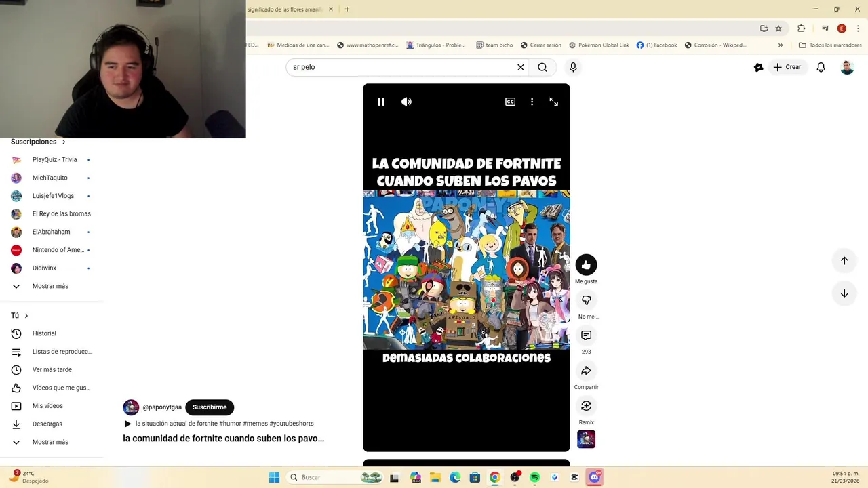The image size is (868, 488).
Task: Open Chrome's three-dot menu
Action: click(858, 28)
